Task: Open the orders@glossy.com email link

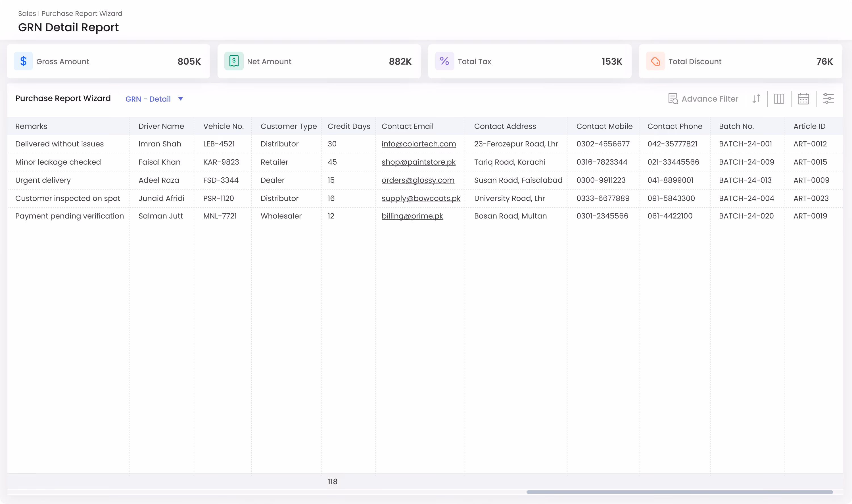Action: click(418, 180)
